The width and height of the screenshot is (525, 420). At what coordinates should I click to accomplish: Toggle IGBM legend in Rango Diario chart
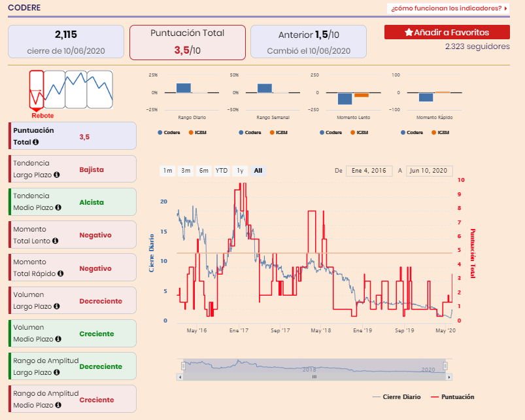click(197, 133)
